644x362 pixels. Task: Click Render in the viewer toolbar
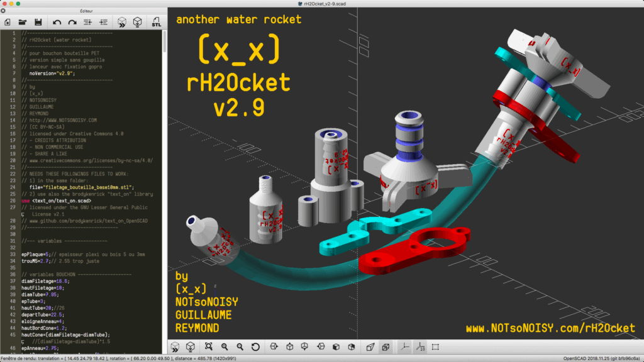point(190,347)
